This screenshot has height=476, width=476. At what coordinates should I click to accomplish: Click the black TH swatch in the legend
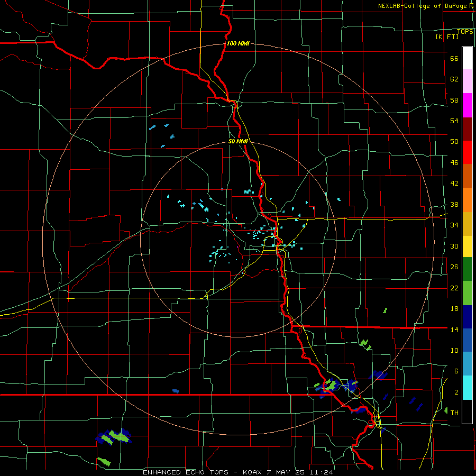pyautogui.click(x=467, y=411)
